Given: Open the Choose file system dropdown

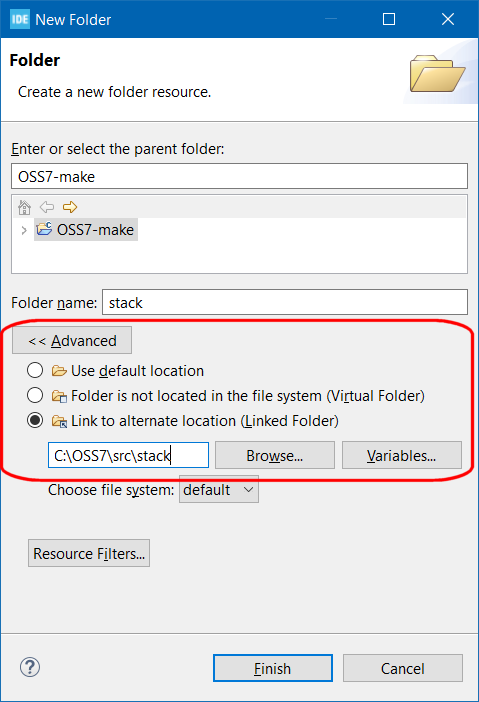Looking at the screenshot, I should click(219, 490).
